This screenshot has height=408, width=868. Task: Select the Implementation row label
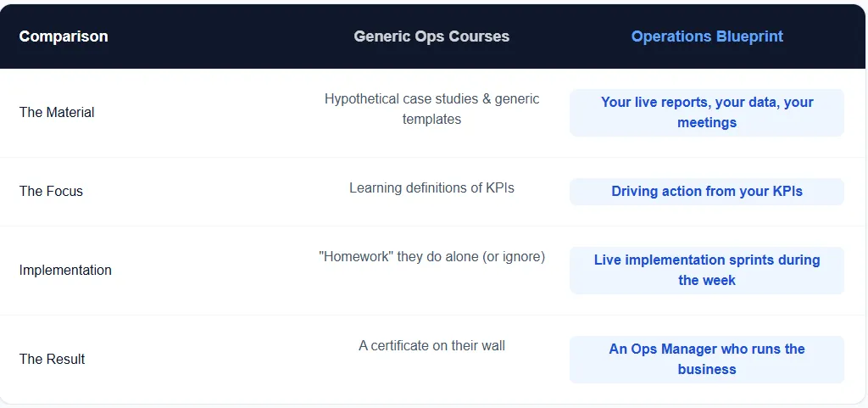65,270
